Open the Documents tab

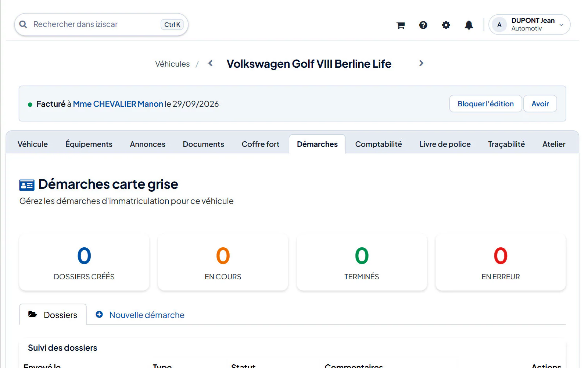204,144
